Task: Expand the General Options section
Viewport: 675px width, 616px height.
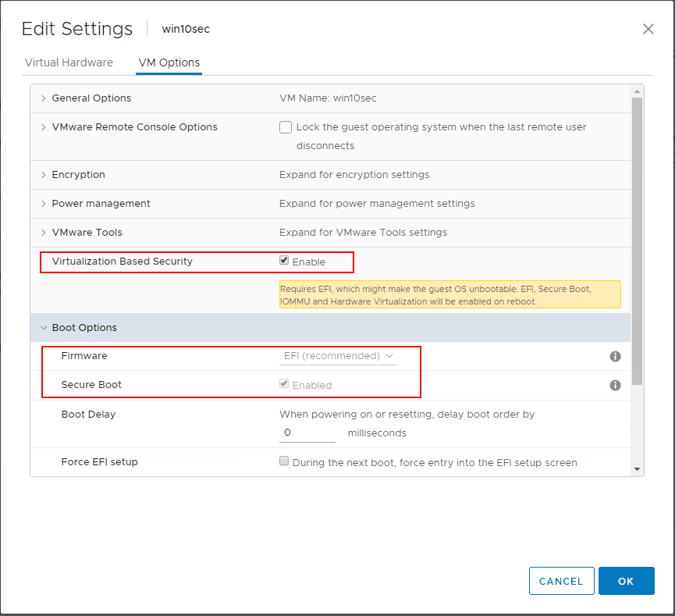Action: [x=44, y=98]
